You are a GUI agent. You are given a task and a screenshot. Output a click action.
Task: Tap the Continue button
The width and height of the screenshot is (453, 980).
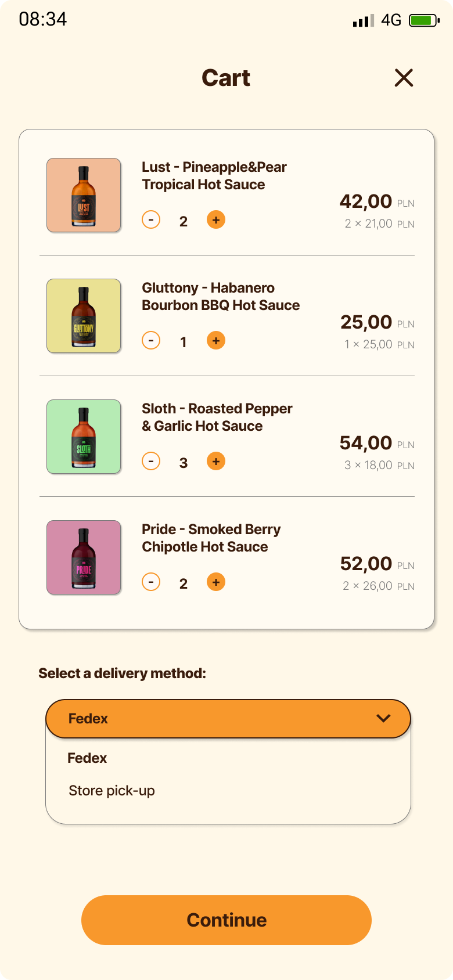tap(227, 920)
